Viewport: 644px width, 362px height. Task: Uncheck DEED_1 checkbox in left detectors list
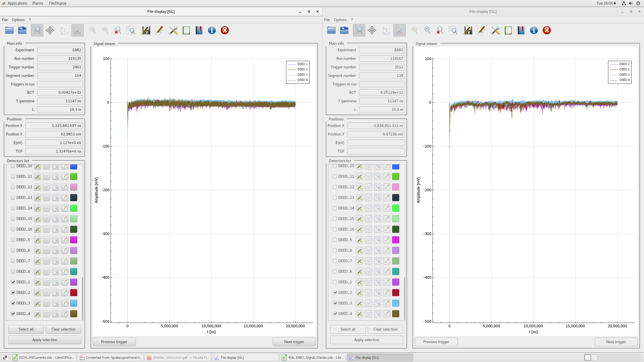(13, 282)
